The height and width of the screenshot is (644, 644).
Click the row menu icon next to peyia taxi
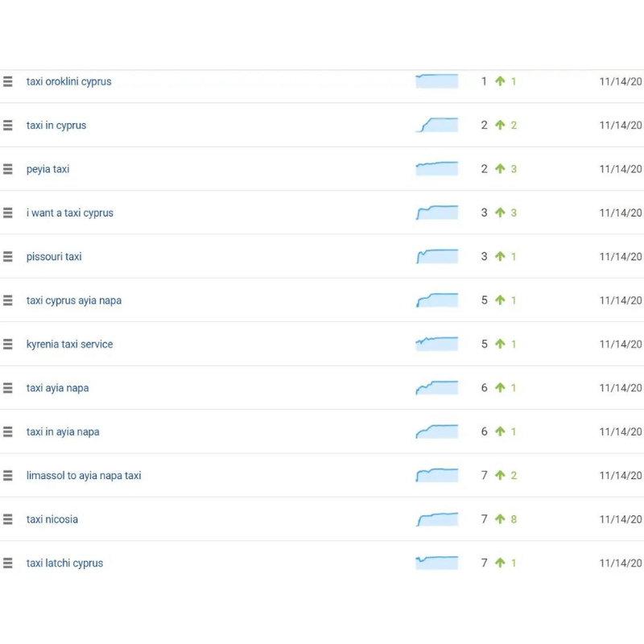pos(8,169)
